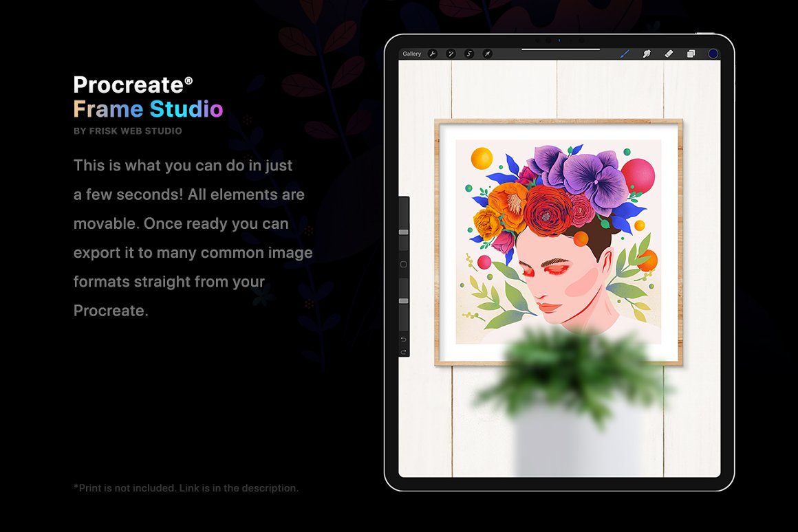Click the 'By Frisk Web Studio' text

pyautogui.click(x=127, y=131)
